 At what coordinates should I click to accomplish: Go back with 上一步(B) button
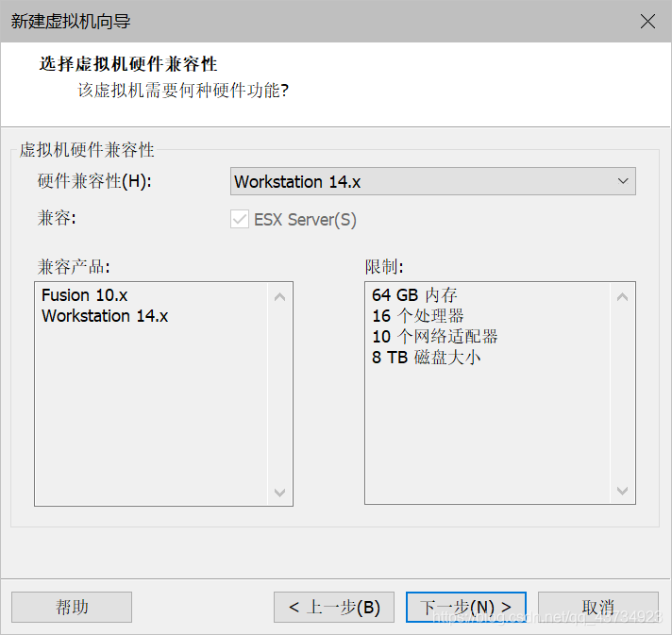(x=334, y=607)
